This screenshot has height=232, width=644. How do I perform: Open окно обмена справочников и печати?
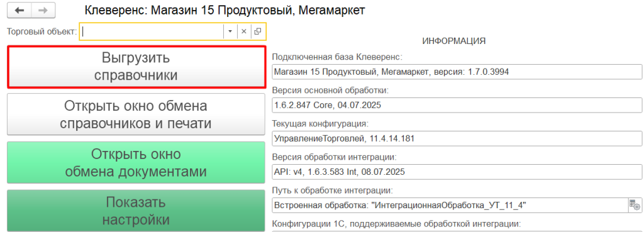tap(136, 114)
